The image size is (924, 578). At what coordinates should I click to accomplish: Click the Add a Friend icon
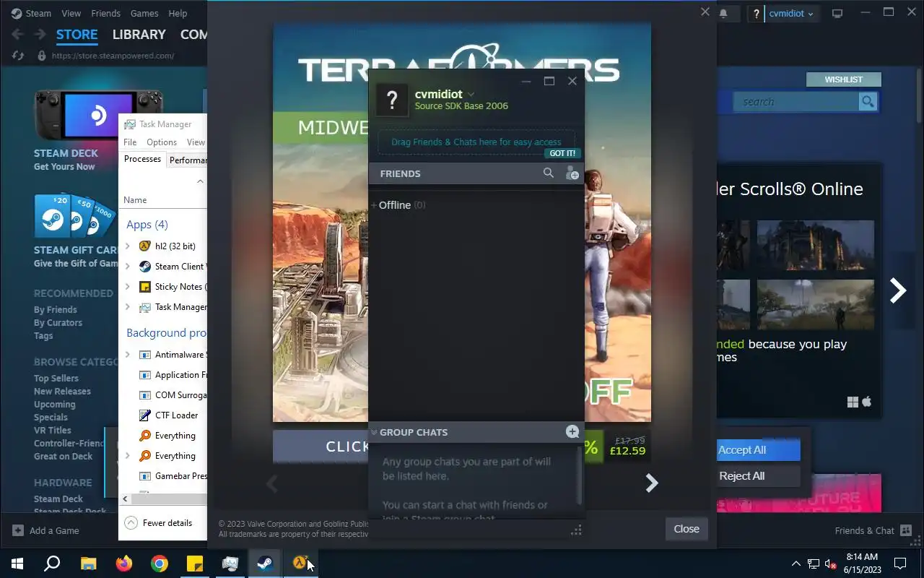tap(572, 173)
